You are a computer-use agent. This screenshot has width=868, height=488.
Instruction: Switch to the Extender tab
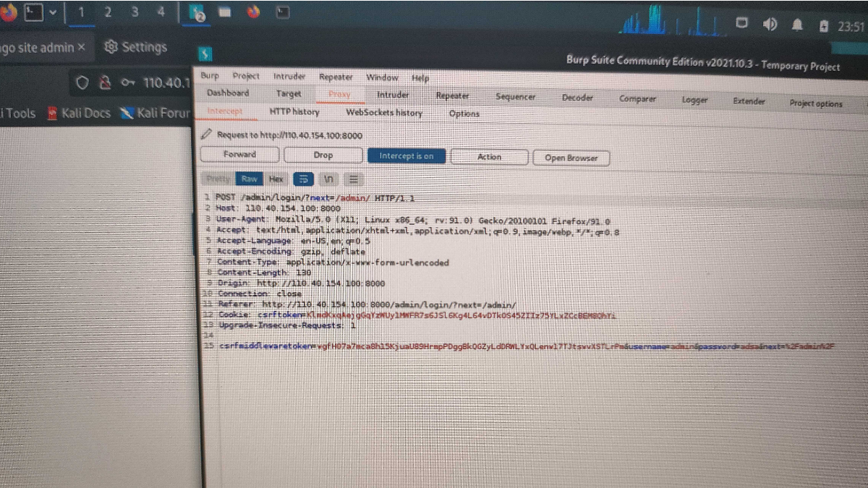click(749, 101)
